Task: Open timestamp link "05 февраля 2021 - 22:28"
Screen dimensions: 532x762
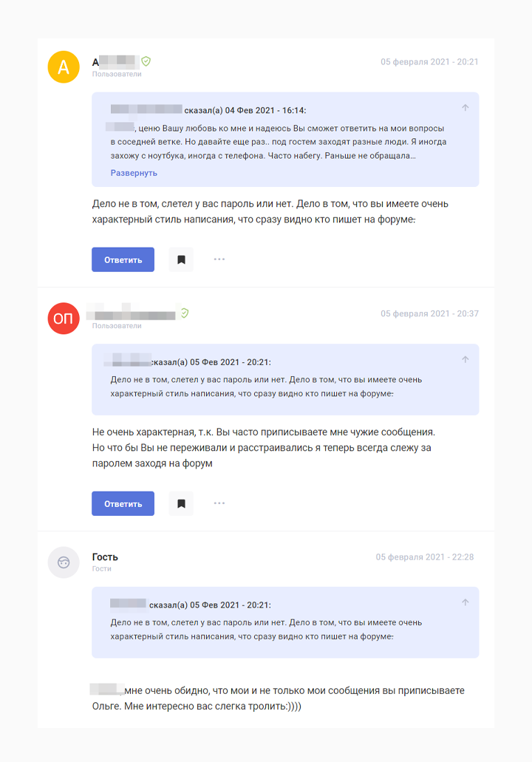Action: tap(424, 557)
